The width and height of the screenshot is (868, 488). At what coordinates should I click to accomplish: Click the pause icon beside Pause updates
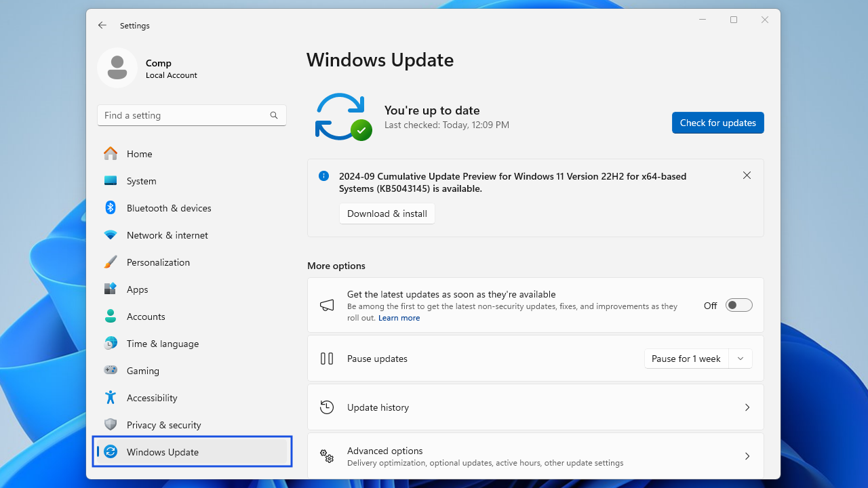(327, 359)
